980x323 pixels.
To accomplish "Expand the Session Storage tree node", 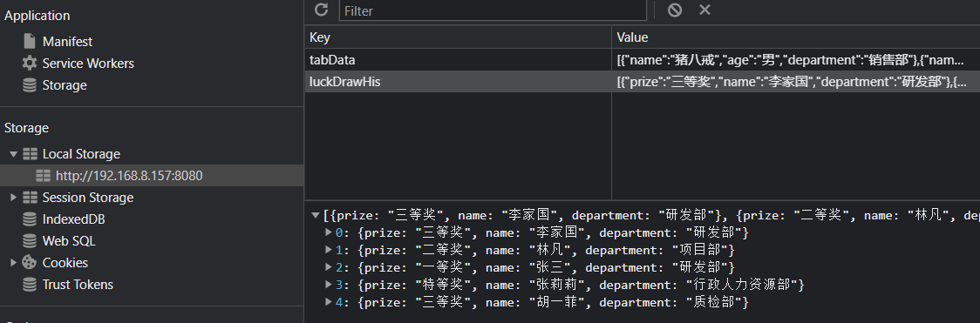I will point(13,198).
